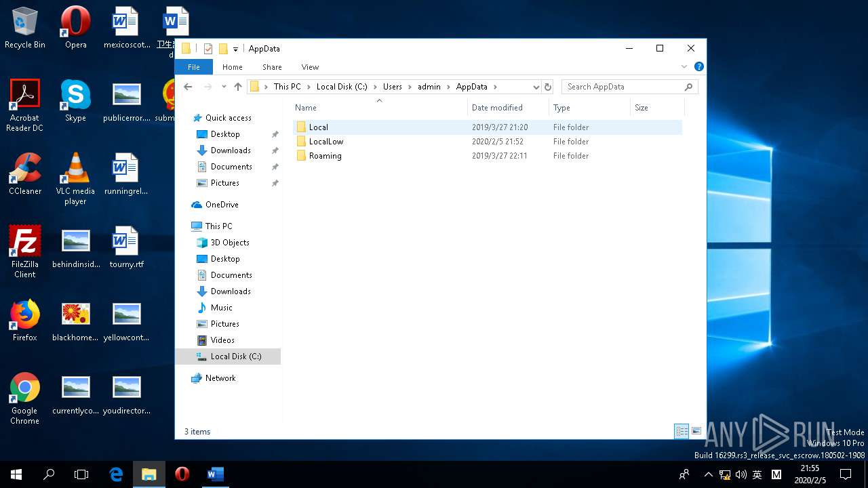This screenshot has height=488, width=868.
Task: Select Network in the navigation pane
Action: pos(220,378)
